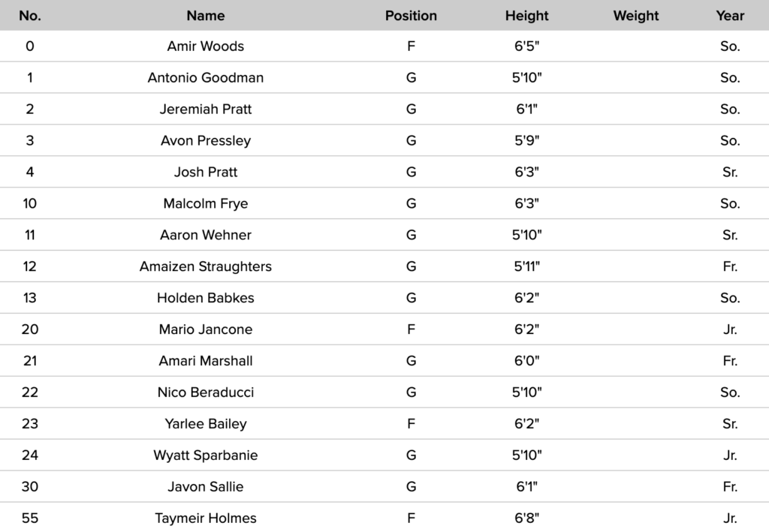Click the Height column header
This screenshot has width=769, height=532.
[x=526, y=15]
